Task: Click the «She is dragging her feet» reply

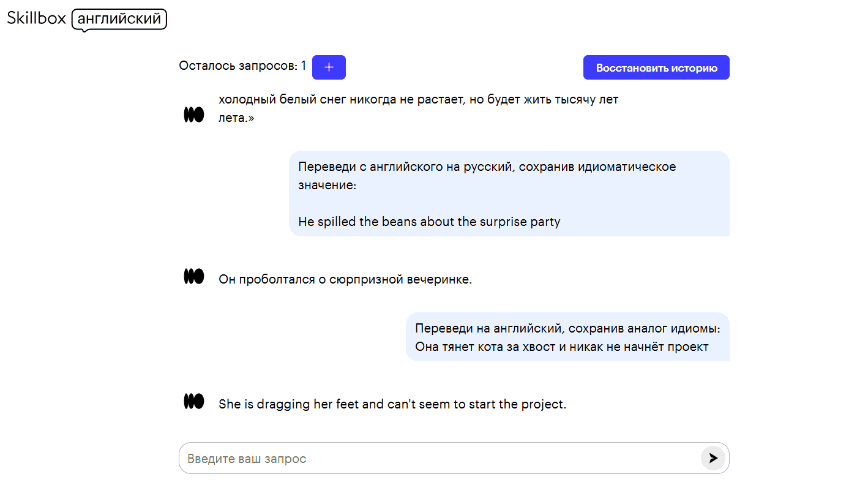Action: pos(392,405)
